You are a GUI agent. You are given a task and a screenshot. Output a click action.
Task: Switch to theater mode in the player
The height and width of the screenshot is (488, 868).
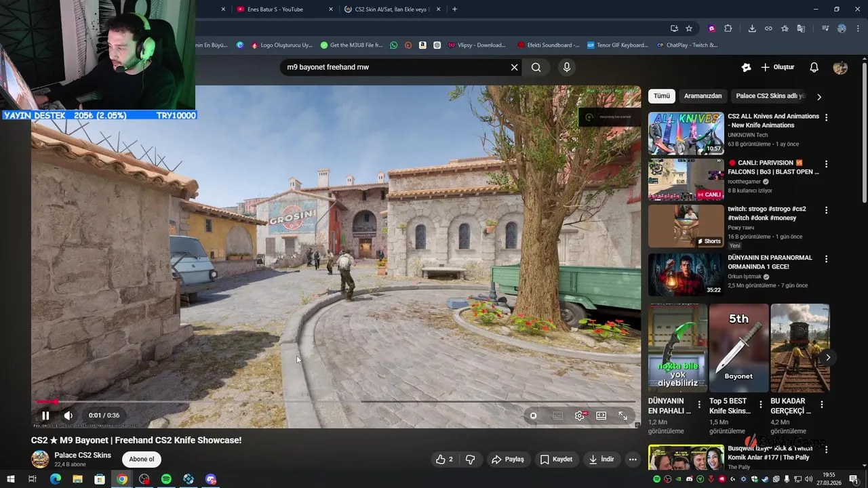click(x=601, y=415)
